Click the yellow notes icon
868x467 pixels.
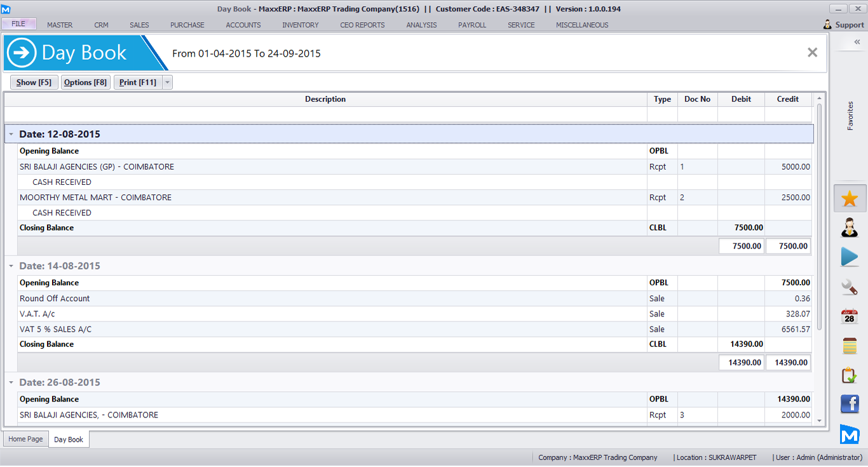(850, 346)
